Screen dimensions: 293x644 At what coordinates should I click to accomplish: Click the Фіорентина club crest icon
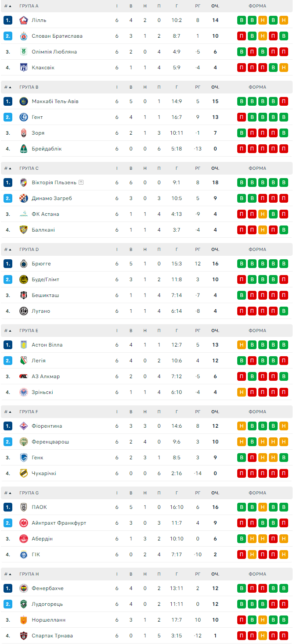point(24,426)
